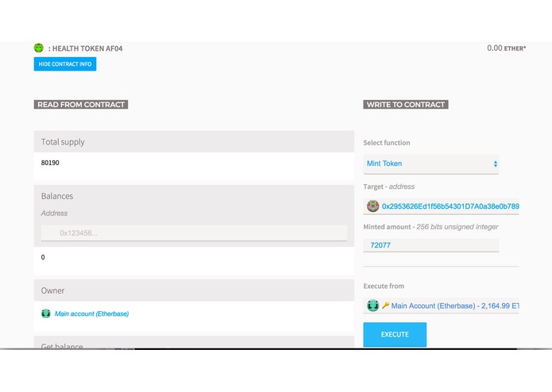The width and height of the screenshot is (552, 392).
Task: Click the Minted amount field showing 72077
Action: click(431, 245)
